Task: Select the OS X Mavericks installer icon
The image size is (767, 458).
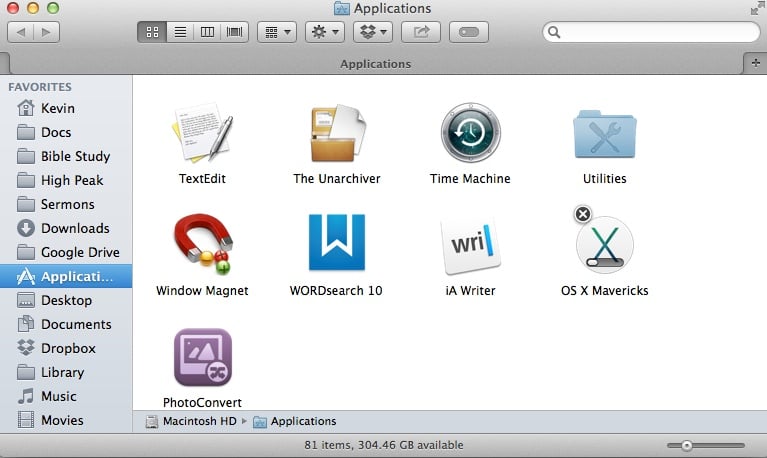Action: (605, 245)
